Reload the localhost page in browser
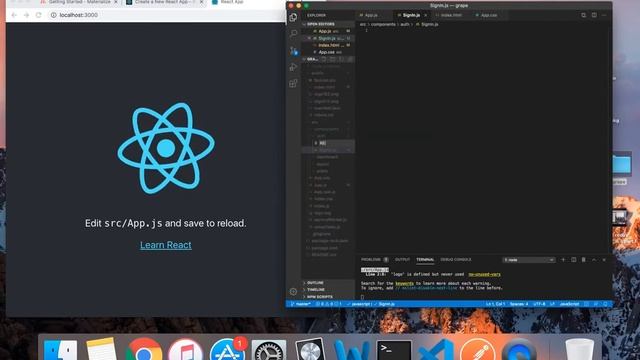 (39, 15)
